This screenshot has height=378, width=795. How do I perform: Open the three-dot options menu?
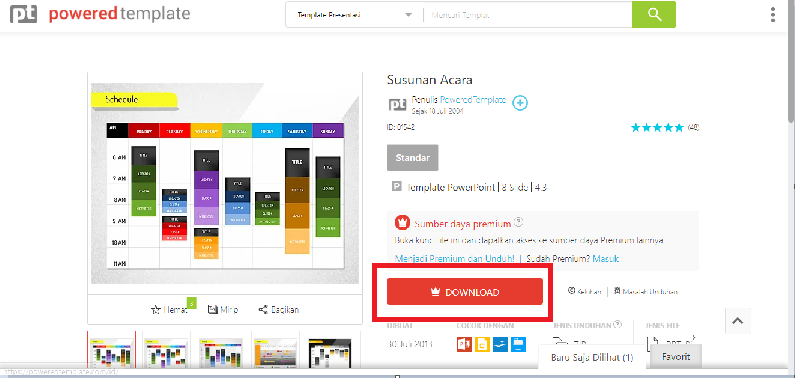pos(773,15)
